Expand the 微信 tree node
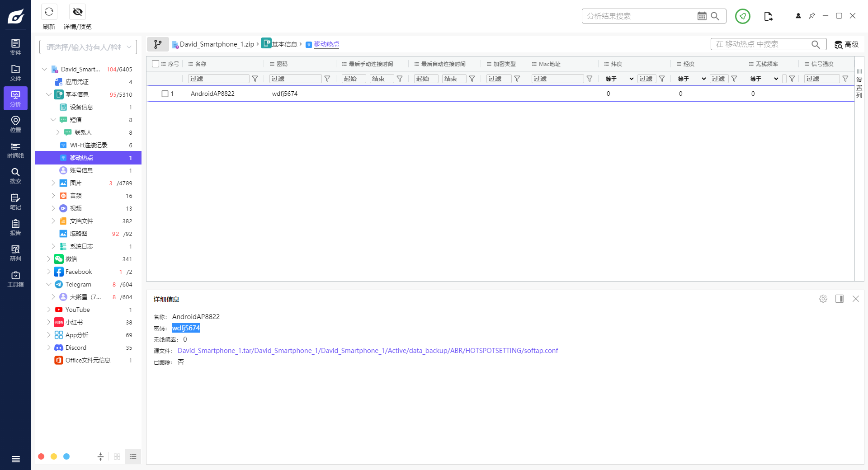This screenshot has width=868, height=470. point(49,259)
